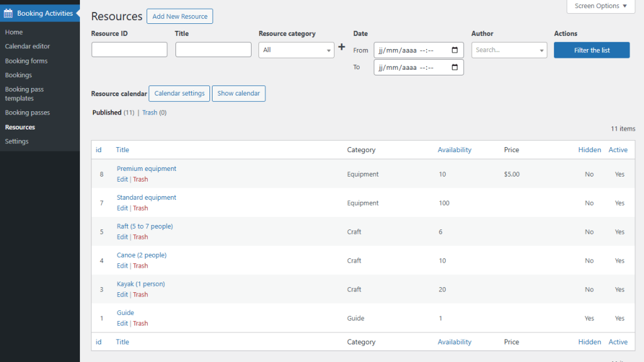Click the Add New Resource button
Viewport: 644px width, 362px height.
click(180, 16)
